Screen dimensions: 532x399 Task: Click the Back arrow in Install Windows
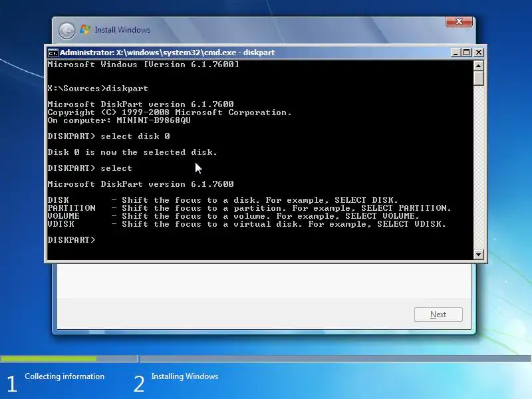(x=66, y=31)
